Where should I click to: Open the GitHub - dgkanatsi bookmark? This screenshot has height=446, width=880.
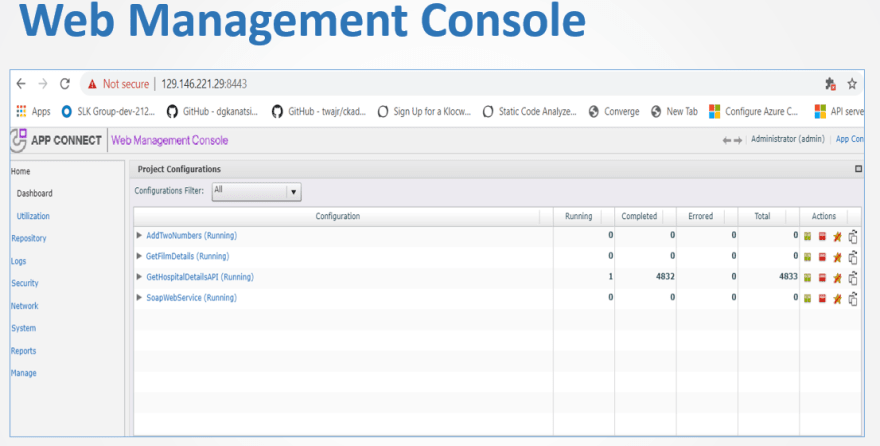pyautogui.click(x=213, y=111)
